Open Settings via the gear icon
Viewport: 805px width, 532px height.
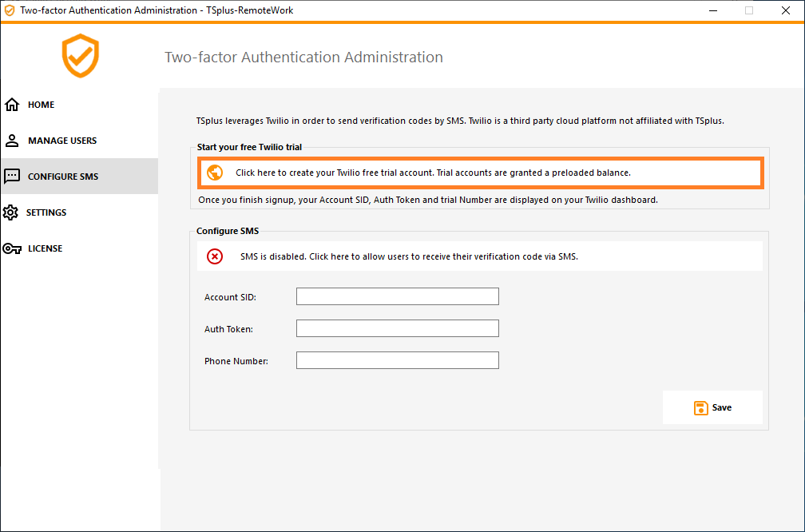tap(11, 212)
